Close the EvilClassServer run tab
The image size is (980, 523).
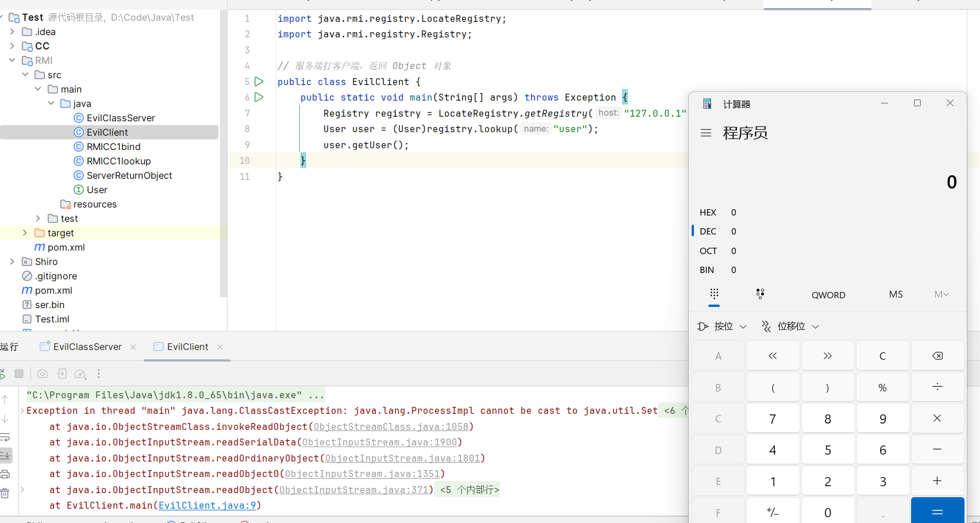pos(133,347)
